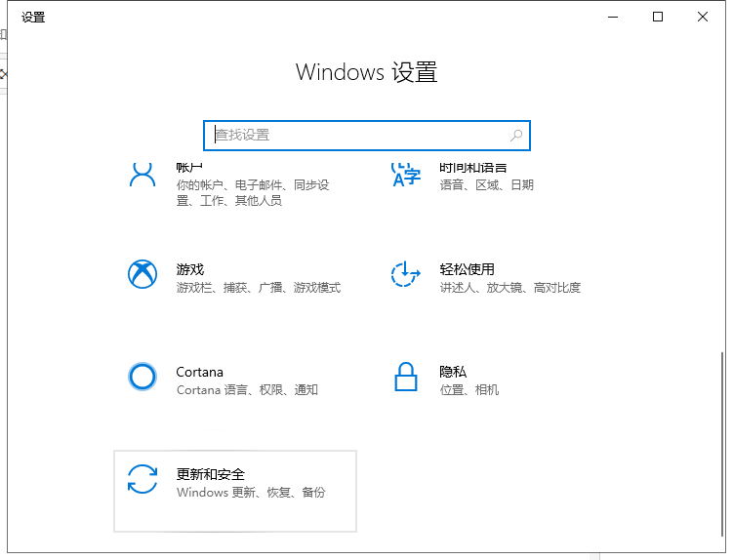
Task: Click text Cortana 语言、权限、通知
Action: click(247, 390)
